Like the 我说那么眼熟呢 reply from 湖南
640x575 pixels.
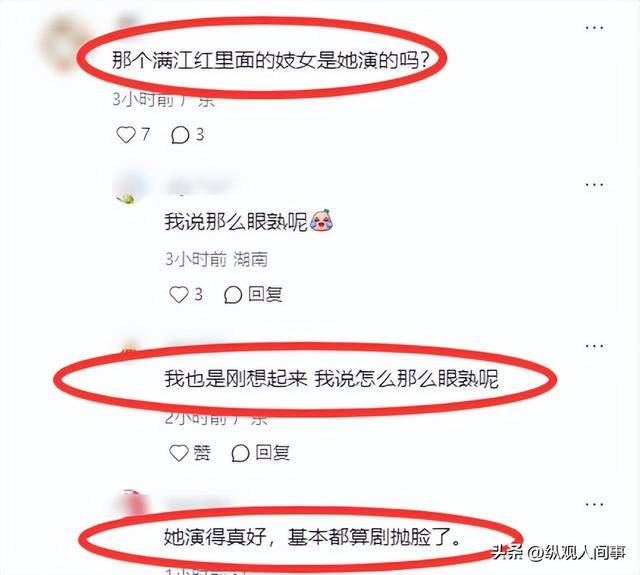pos(179,294)
